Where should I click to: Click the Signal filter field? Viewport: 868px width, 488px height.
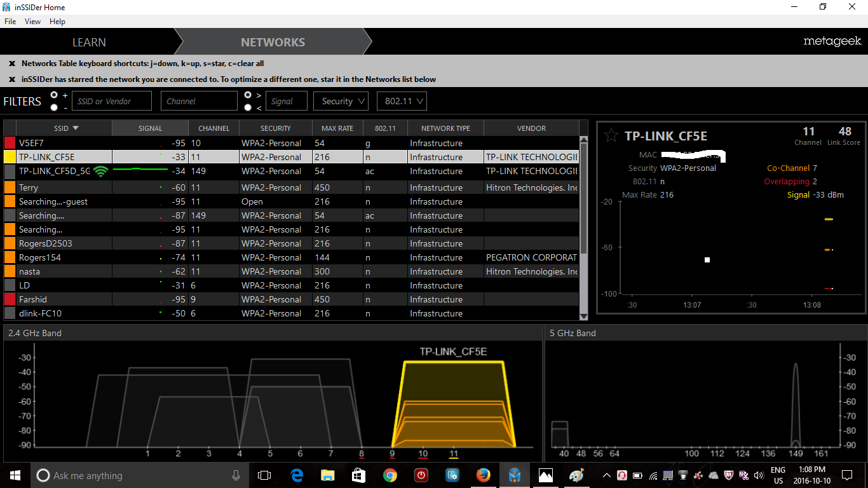click(x=287, y=101)
